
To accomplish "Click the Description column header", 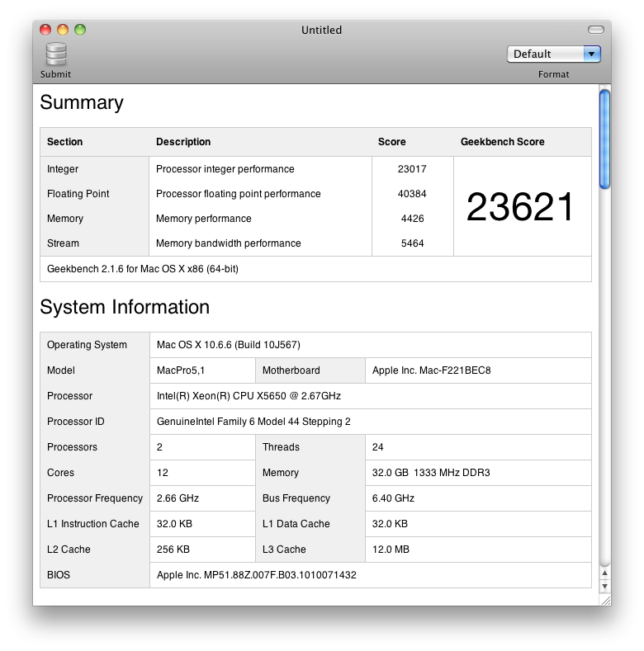I will 183,142.
